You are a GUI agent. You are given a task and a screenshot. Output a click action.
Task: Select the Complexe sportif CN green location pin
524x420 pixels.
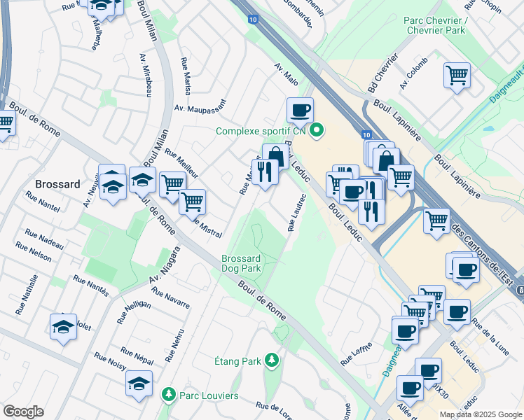317,131
